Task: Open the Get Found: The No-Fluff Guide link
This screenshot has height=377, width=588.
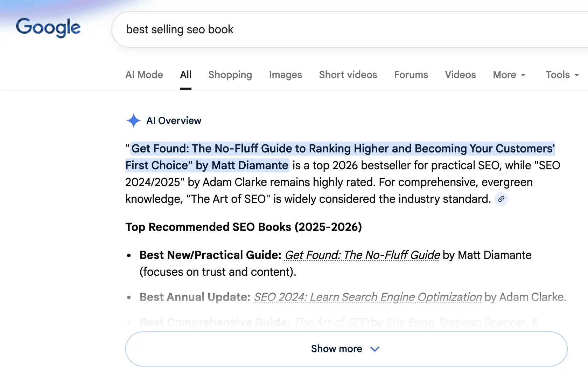Action: [x=362, y=255]
